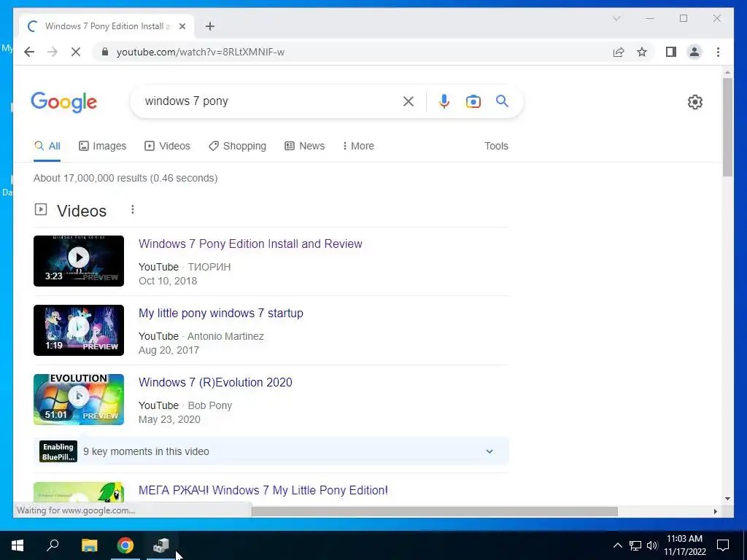747x560 pixels.
Task: Open Google quick settings gear
Action: [695, 102]
